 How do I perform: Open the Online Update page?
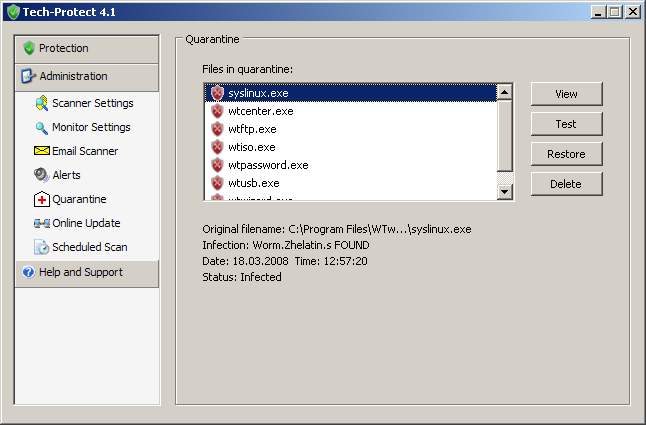pos(86,223)
